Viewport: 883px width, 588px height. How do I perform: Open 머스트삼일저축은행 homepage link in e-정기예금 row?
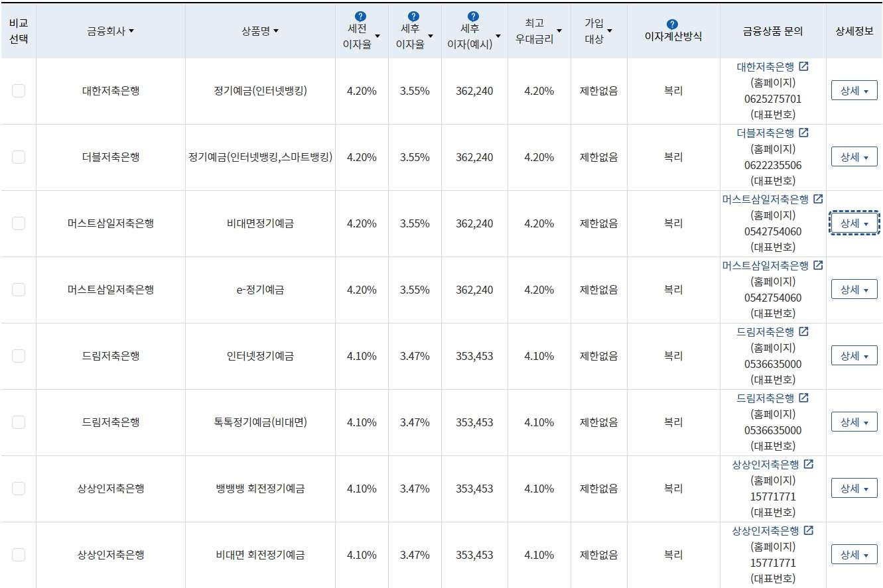tap(765, 266)
